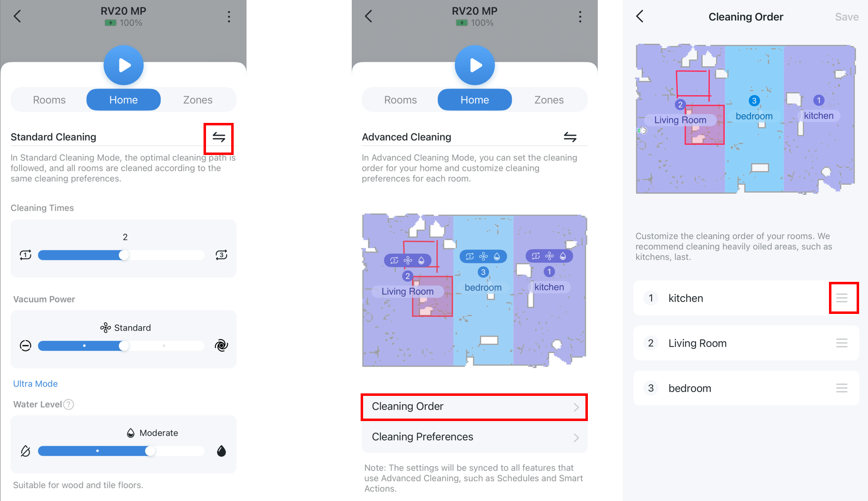Tap Save in Cleaning Order header
The width and height of the screenshot is (868, 501).
[x=847, y=17]
